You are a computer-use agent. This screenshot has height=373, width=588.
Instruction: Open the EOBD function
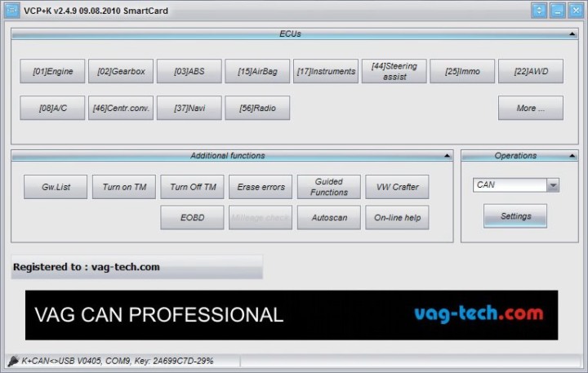[193, 217]
